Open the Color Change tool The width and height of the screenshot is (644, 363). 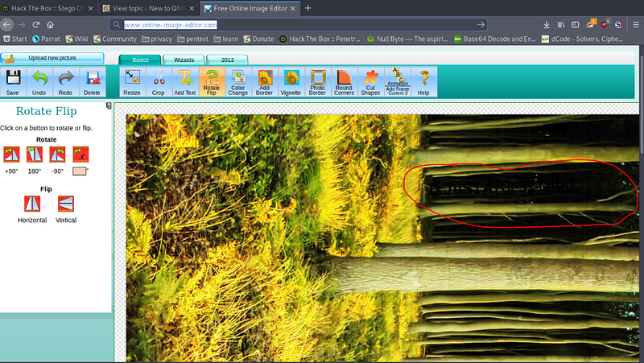[x=237, y=82]
